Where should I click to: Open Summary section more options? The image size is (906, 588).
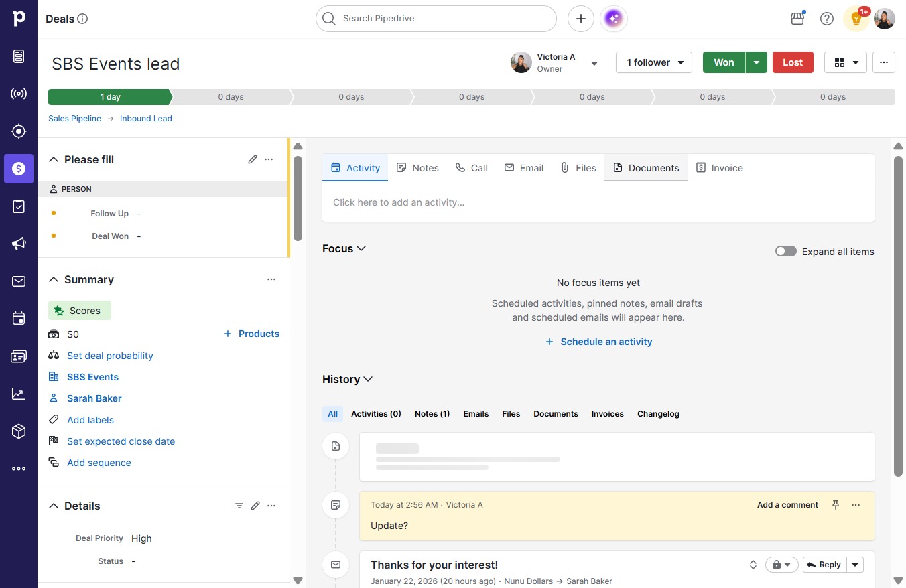(x=271, y=279)
